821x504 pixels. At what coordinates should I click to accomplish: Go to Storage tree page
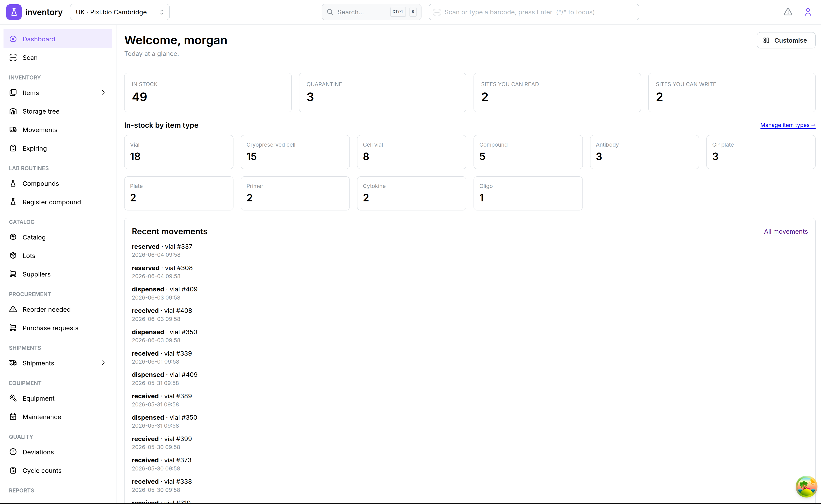[x=58, y=111]
